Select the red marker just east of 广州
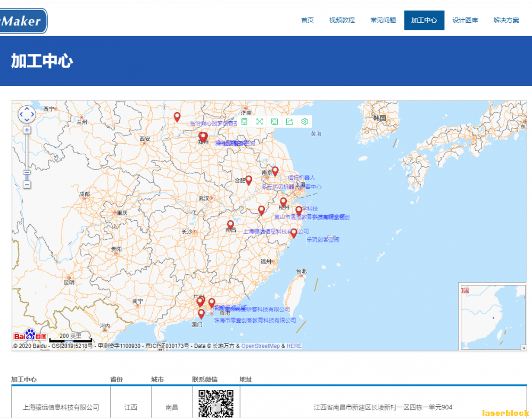 [212, 303]
